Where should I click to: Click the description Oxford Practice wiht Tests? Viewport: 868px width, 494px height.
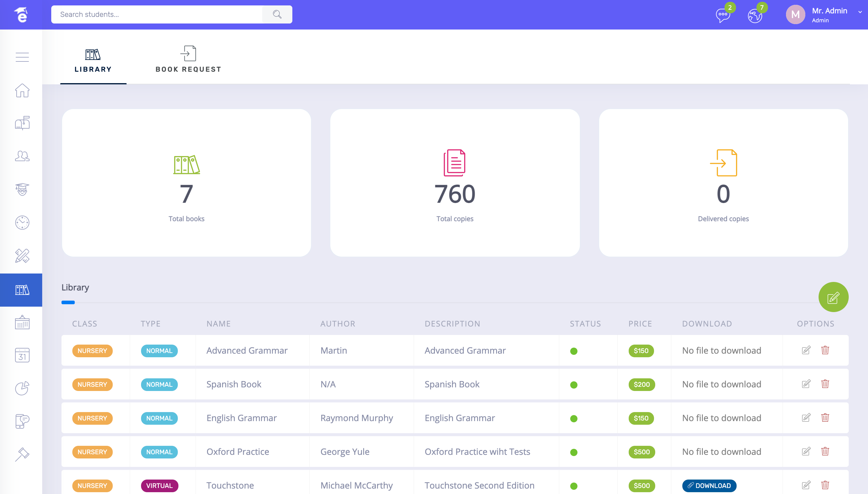pyautogui.click(x=477, y=452)
